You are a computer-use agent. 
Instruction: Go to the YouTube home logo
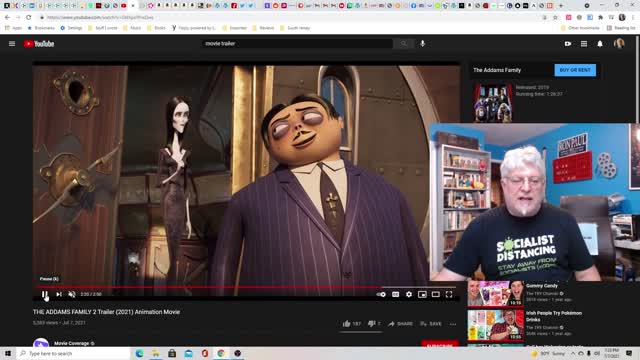tap(39, 44)
